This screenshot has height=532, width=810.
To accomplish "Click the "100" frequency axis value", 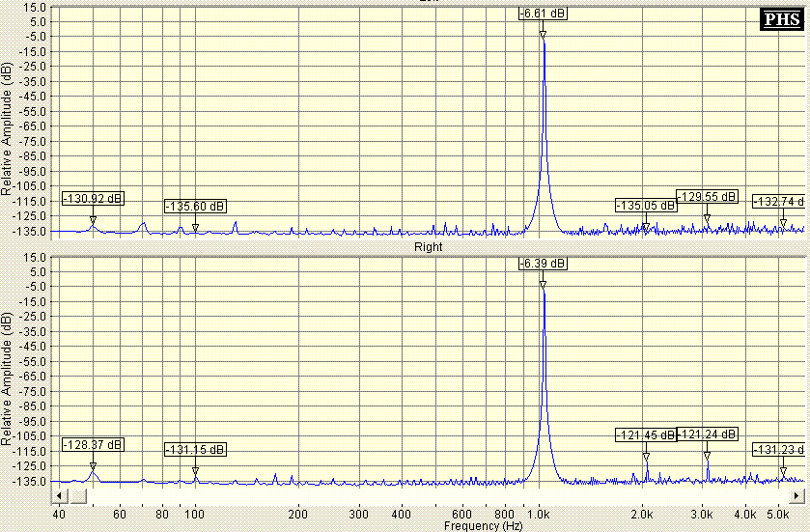I will pyautogui.click(x=195, y=515).
